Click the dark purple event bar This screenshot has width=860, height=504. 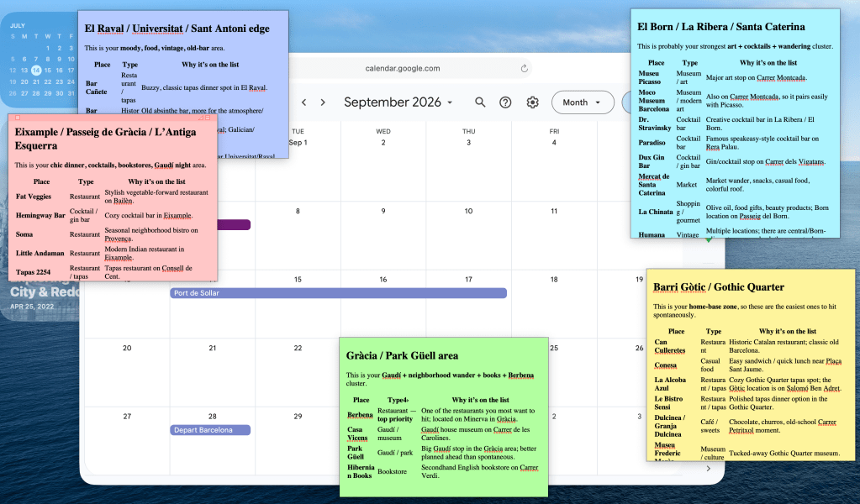click(234, 224)
